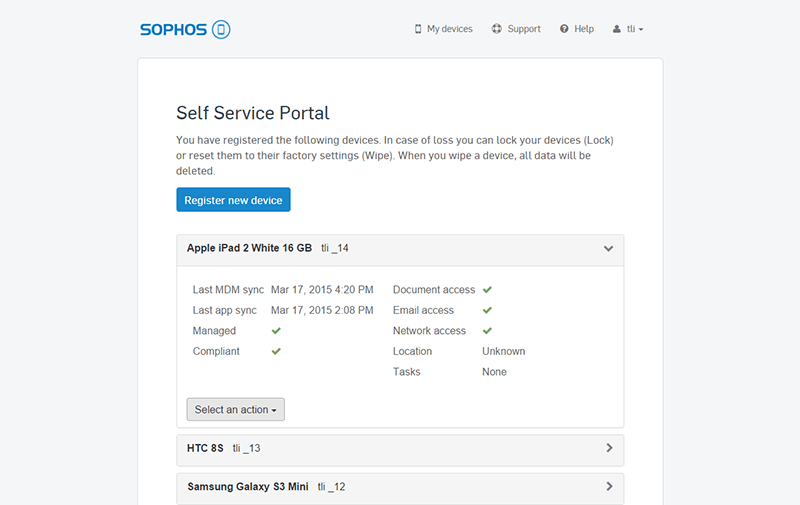This screenshot has height=505, width=800.
Task: Click the lifebuoy Support icon
Action: point(497,29)
